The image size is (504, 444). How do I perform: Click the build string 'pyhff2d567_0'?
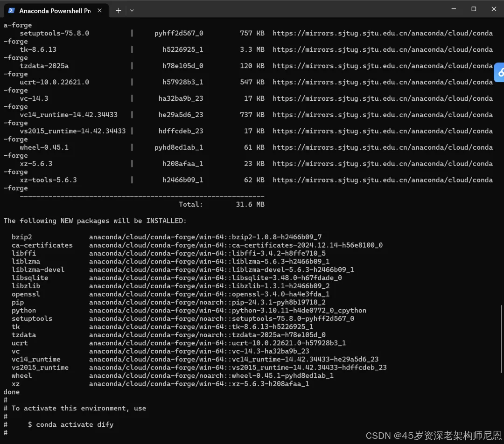(179, 33)
